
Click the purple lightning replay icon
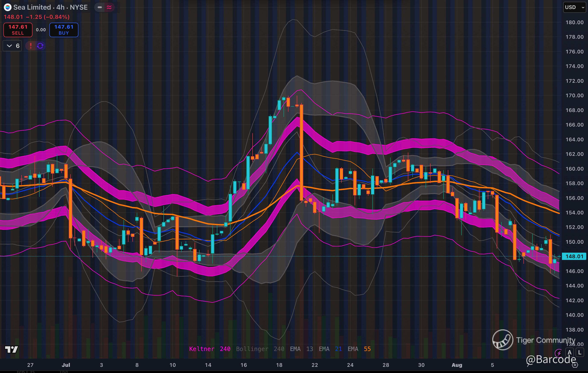[x=558, y=353]
